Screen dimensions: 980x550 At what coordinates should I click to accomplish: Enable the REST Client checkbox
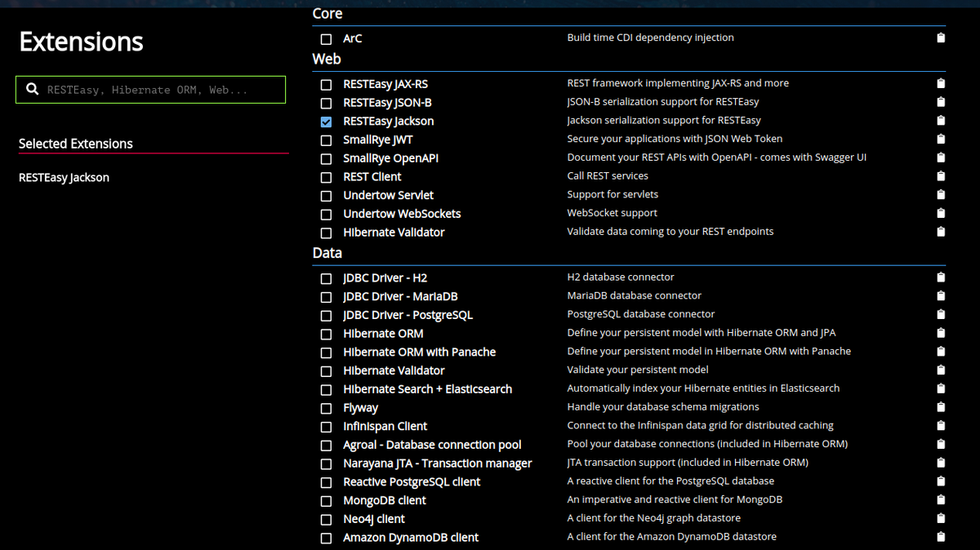(x=326, y=178)
